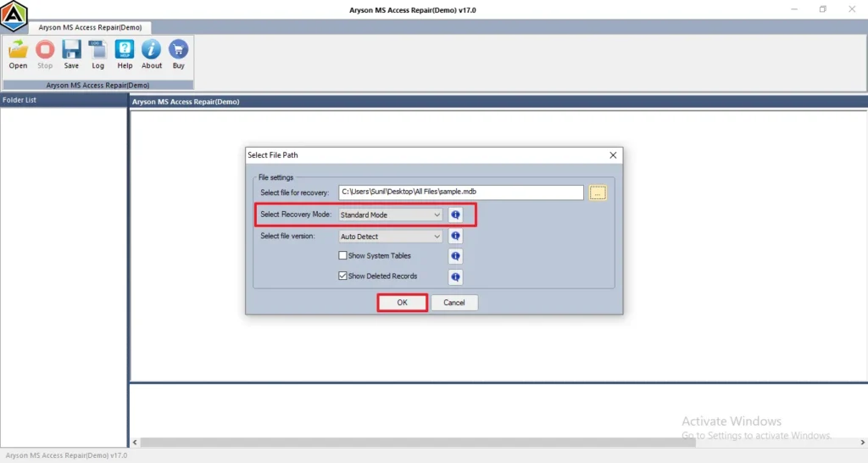The image size is (868, 463).
Task: Open Help from the toolbar
Action: (x=125, y=53)
